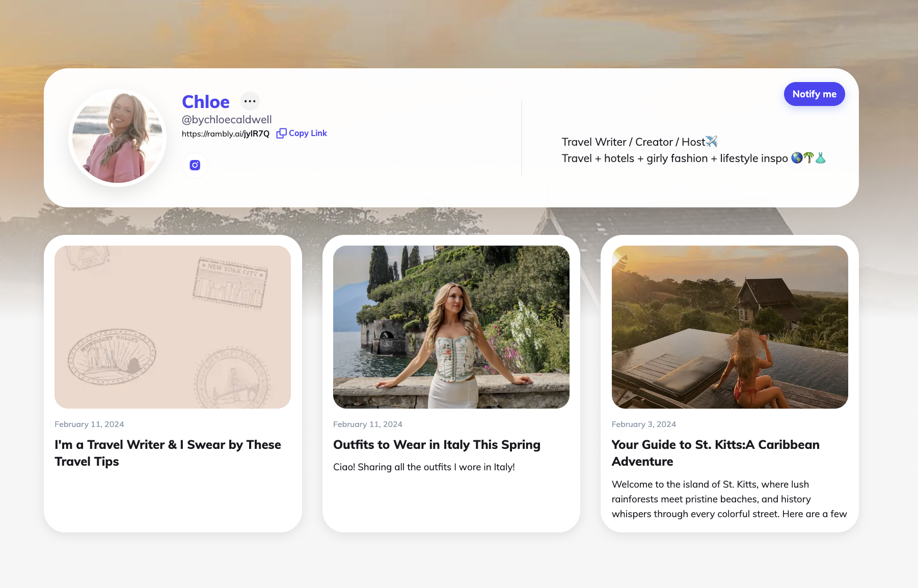Screen dimensions: 918x588
Task: Click the @bychloecaldwell handle
Action: (227, 120)
